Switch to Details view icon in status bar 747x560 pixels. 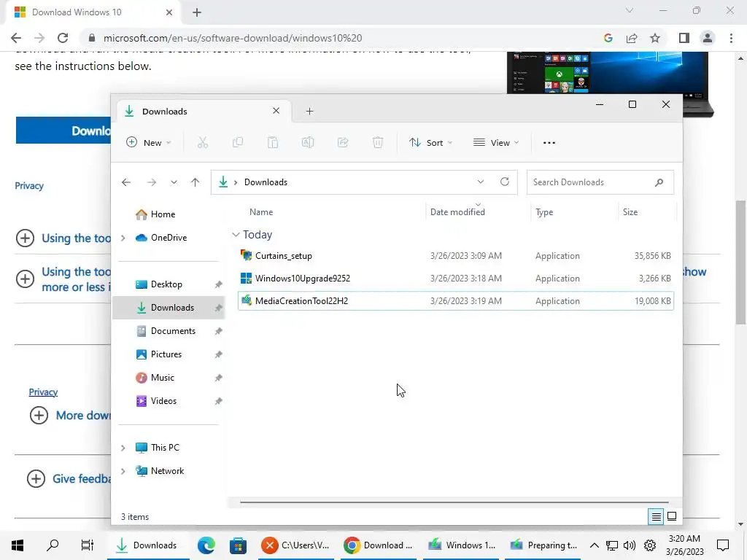coord(656,516)
